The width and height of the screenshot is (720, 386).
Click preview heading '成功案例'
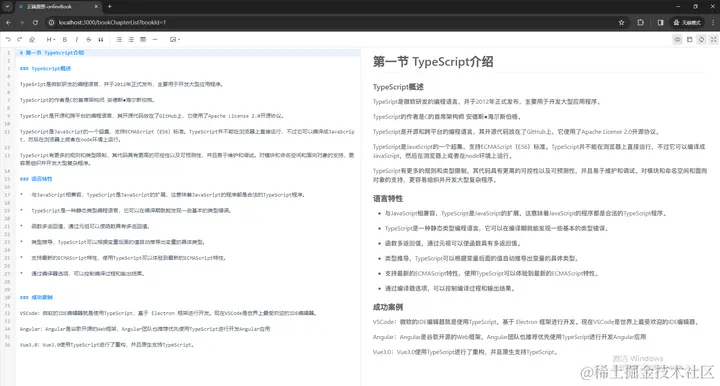tap(388, 307)
